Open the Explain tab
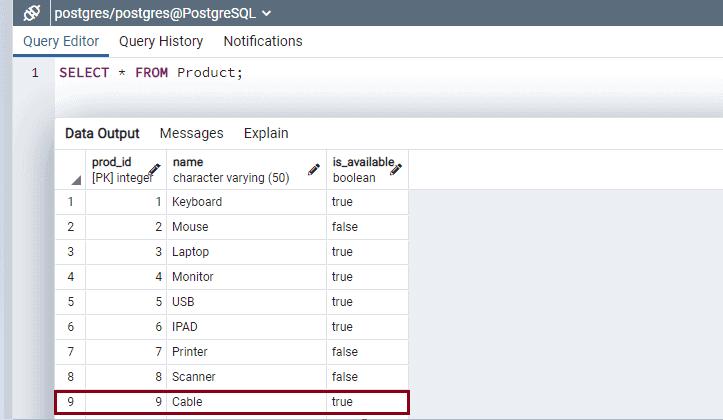This screenshot has height=420, width=723. coord(266,133)
